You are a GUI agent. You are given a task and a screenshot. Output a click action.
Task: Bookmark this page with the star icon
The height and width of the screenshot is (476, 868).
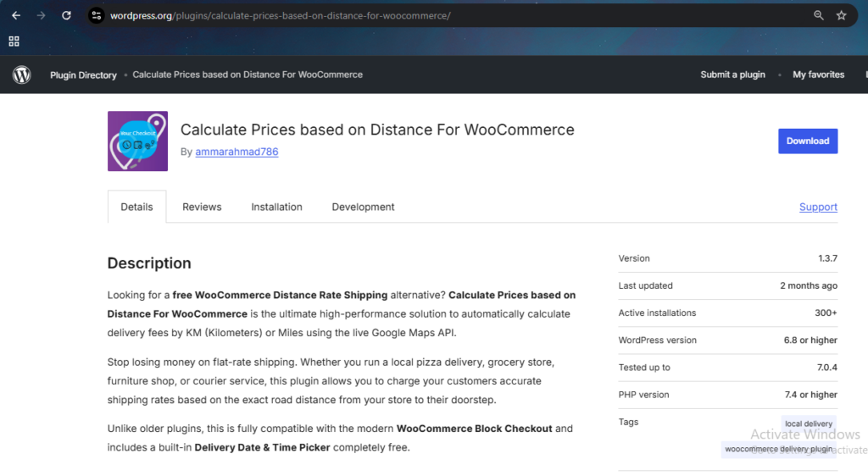click(842, 15)
